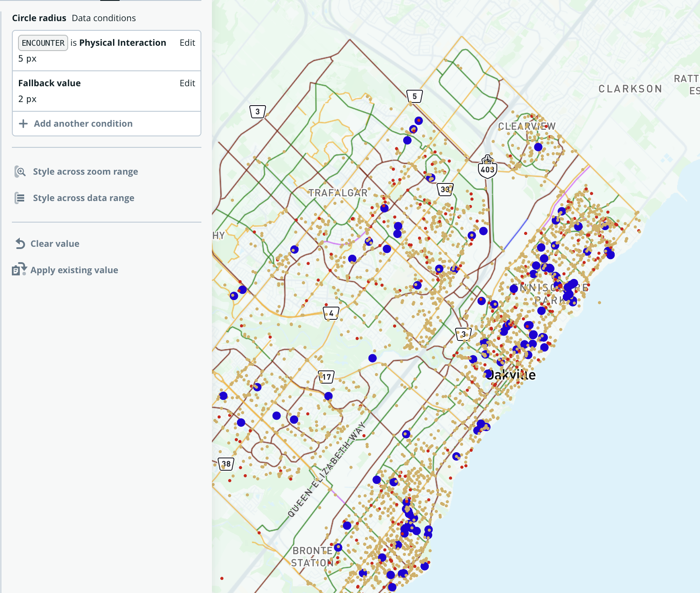Click the Highway 403 shield on the map
The height and width of the screenshot is (593, 700).
[x=487, y=168]
